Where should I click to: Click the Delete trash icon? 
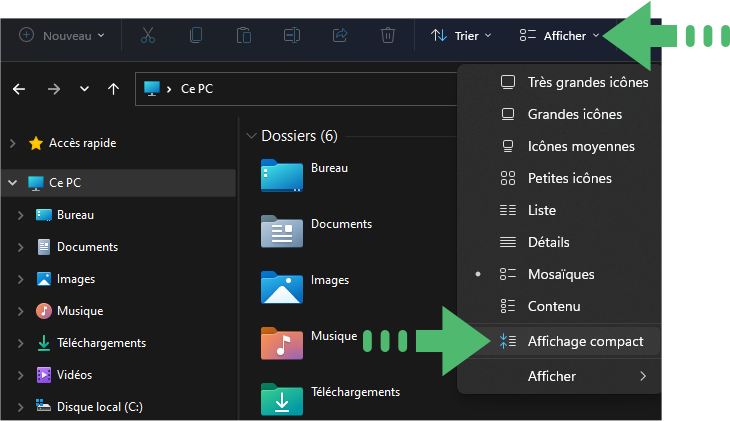[387, 35]
